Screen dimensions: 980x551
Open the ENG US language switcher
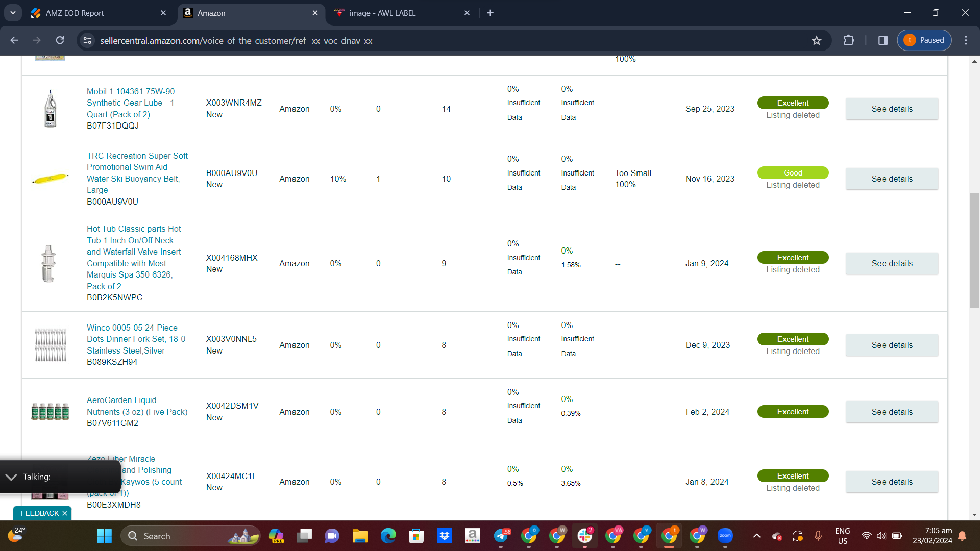(842, 536)
